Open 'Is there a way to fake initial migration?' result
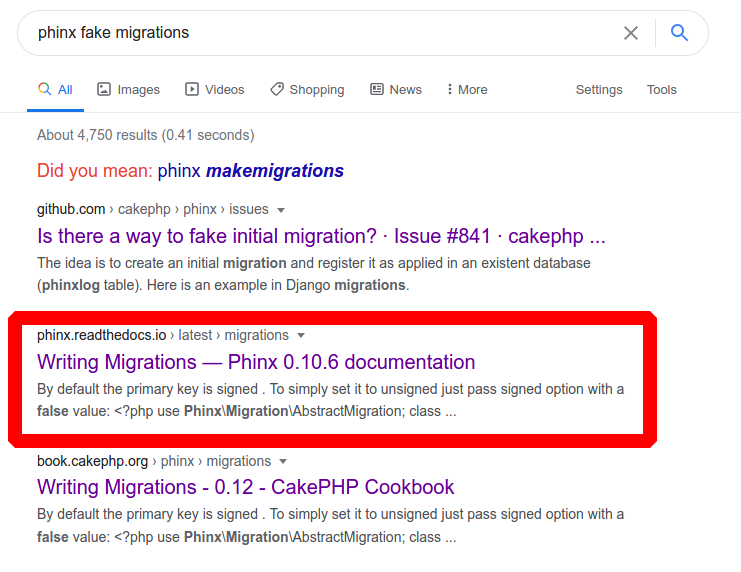Viewport: 741px width, 572px height. pyautogui.click(x=321, y=236)
